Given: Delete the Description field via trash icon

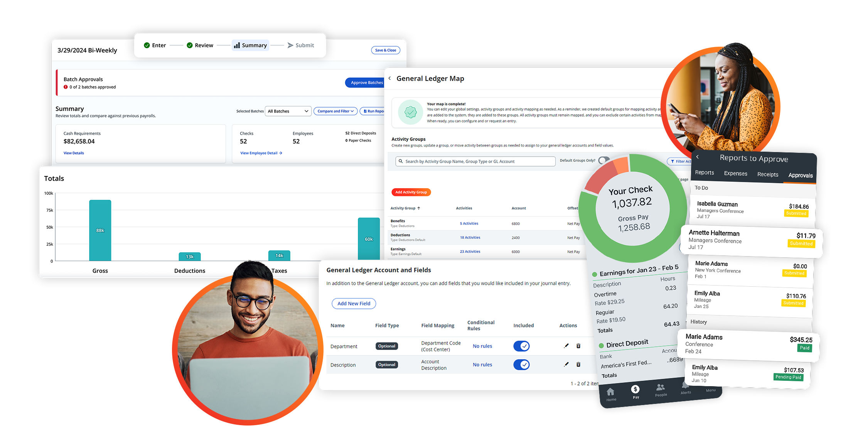Looking at the screenshot, I should (x=578, y=365).
